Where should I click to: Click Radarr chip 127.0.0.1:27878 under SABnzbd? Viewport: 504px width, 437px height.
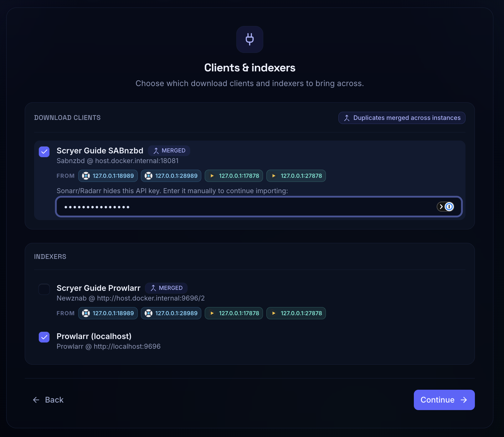296,176
